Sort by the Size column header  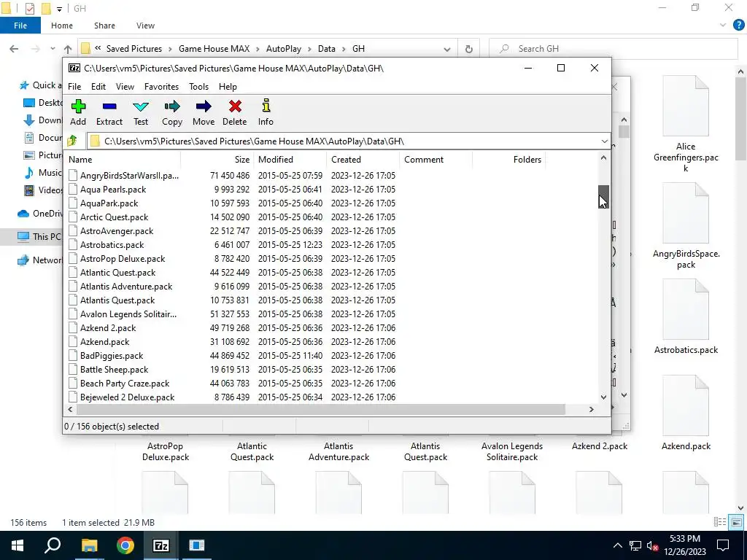click(217, 160)
